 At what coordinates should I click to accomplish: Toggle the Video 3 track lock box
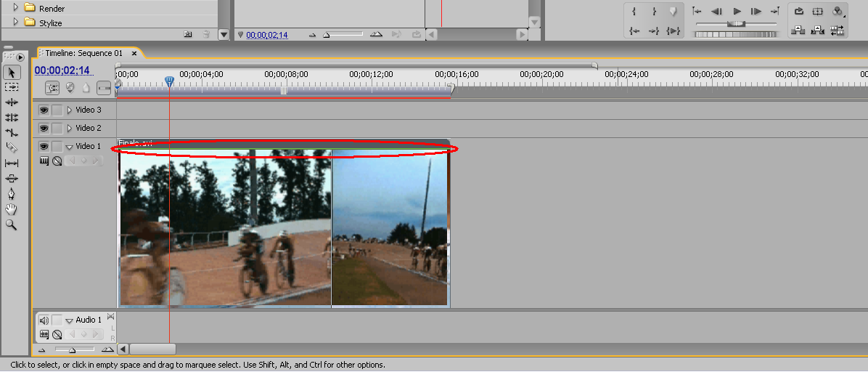coord(57,110)
